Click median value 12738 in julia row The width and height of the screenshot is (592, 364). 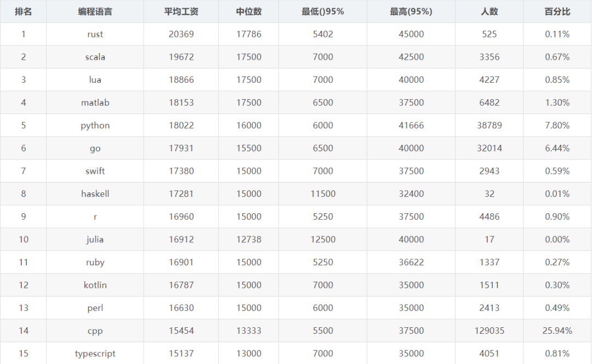coord(249,240)
